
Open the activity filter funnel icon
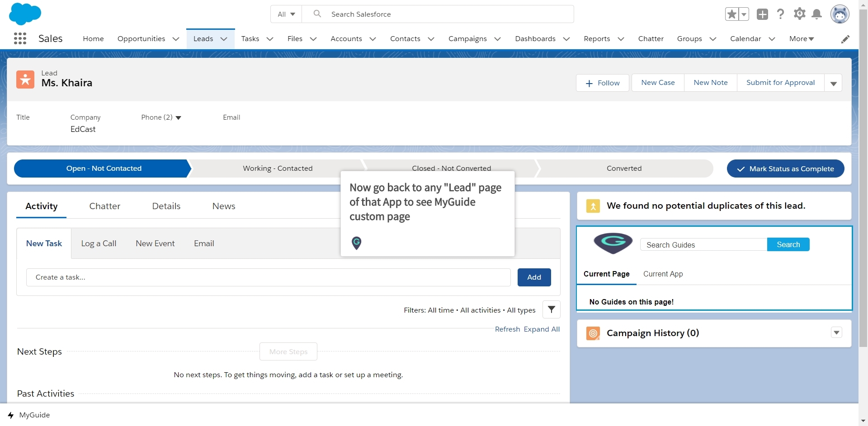[552, 309]
